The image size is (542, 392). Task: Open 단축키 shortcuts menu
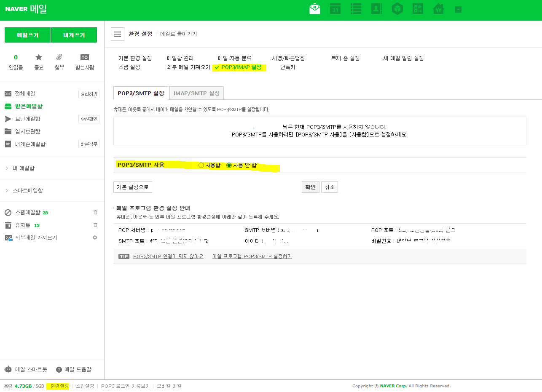click(x=287, y=67)
